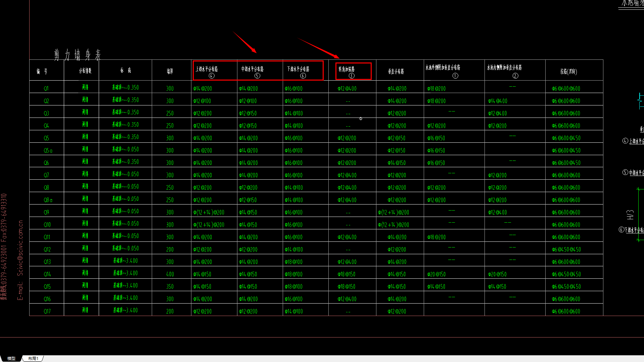Select elevation 基础顶~-0.350 in row Q1
644x362 pixels.
coord(125,88)
